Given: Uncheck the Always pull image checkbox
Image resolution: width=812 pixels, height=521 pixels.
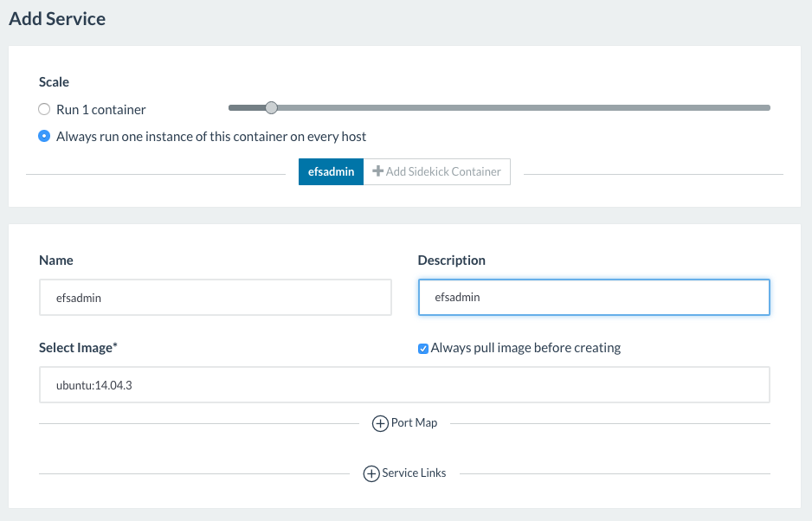Looking at the screenshot, I should 423,348.
